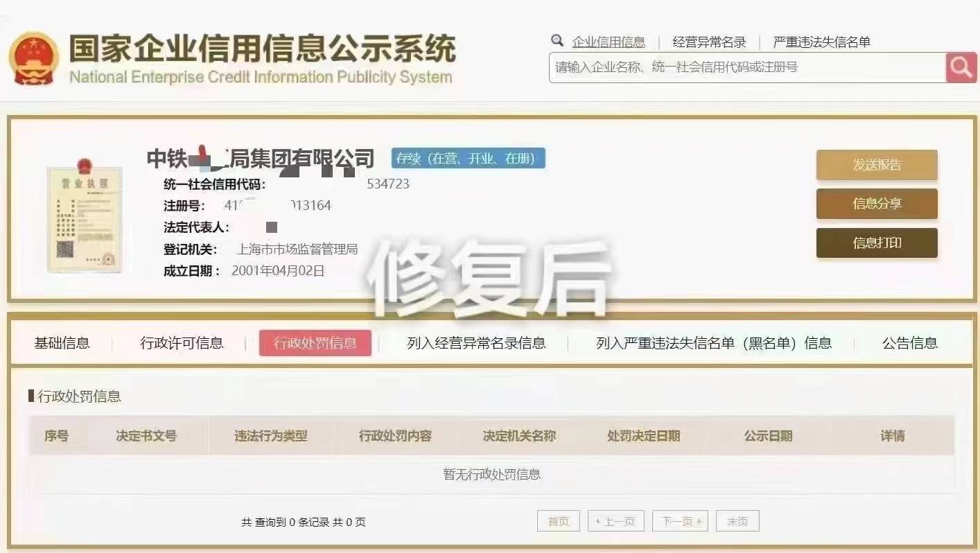
Task: Click the 信息打印 button
Action: 877,243
